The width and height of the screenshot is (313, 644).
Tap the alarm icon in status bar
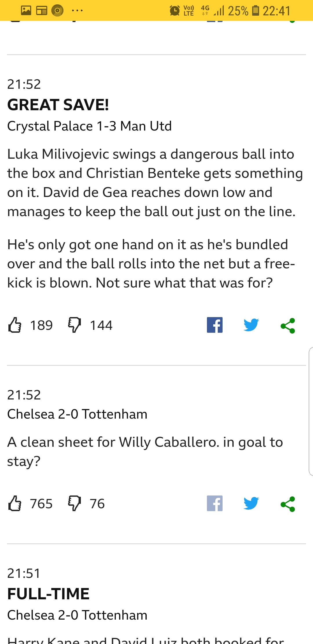[x=174, y=11]
